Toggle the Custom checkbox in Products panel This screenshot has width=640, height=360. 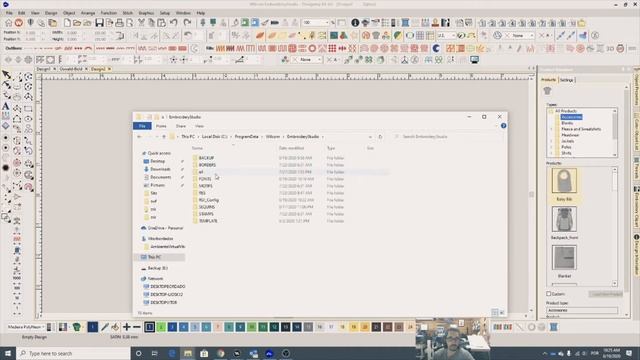point(549,294)
